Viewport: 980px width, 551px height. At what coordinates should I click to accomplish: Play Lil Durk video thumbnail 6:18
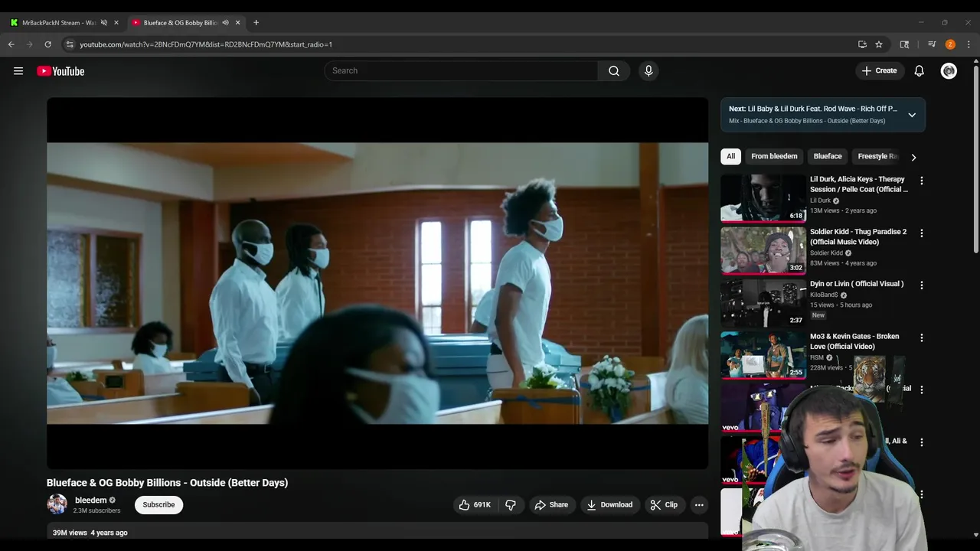[763, 198]
